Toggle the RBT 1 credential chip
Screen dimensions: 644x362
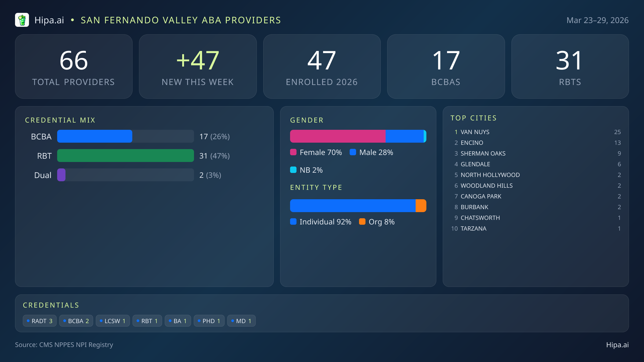(147, 320)
